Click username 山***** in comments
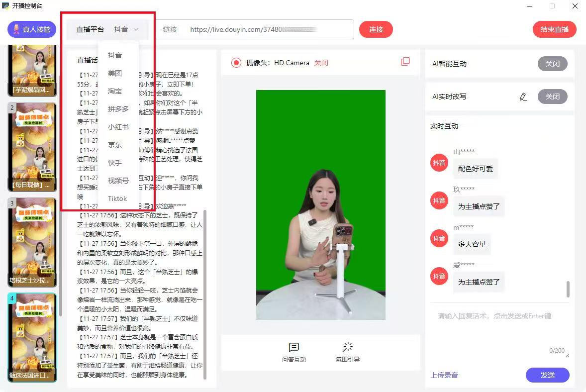Image resolution: width=586 pixels, height=392 pixels. point(464,151)
